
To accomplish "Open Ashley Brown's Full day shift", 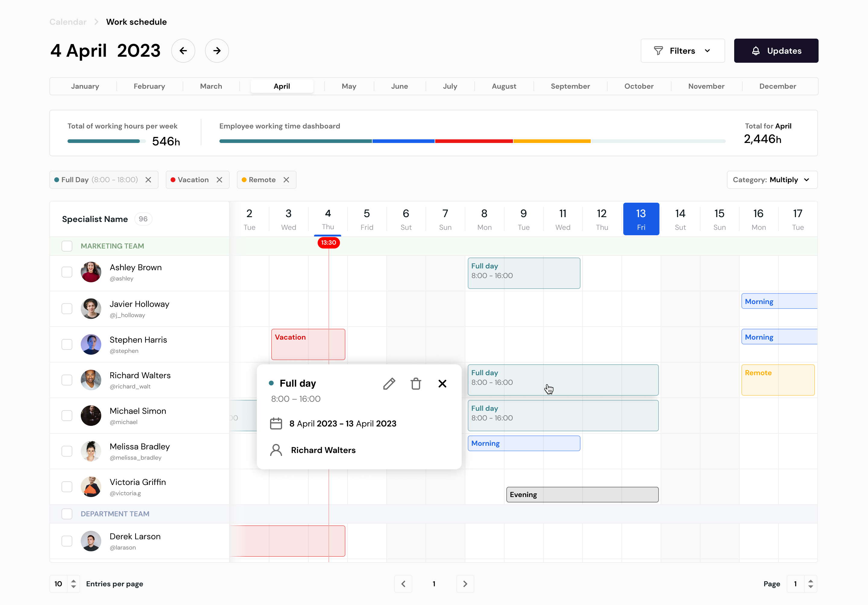I will coord(524,273).
